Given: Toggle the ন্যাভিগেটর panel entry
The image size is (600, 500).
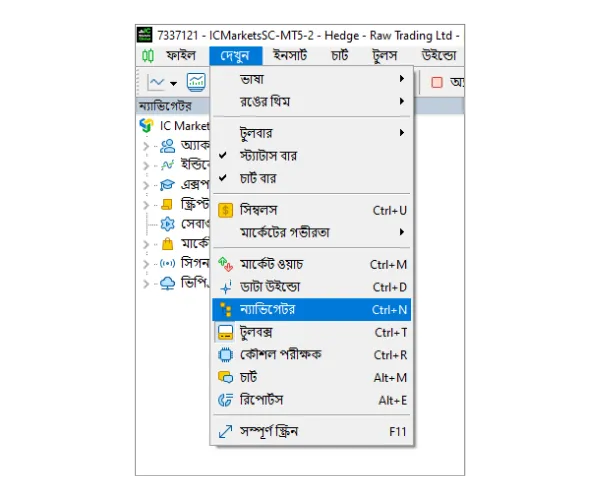Looking at the screenshot, I should [x=311, y=309].
